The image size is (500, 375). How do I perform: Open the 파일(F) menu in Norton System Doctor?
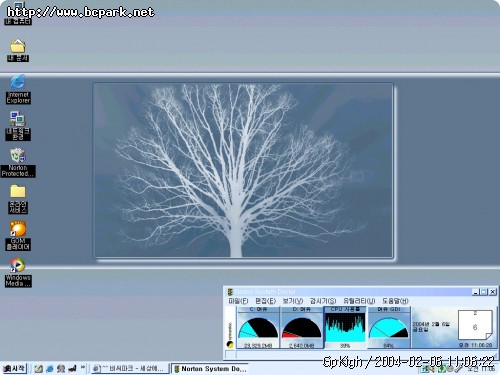(238, 301)
